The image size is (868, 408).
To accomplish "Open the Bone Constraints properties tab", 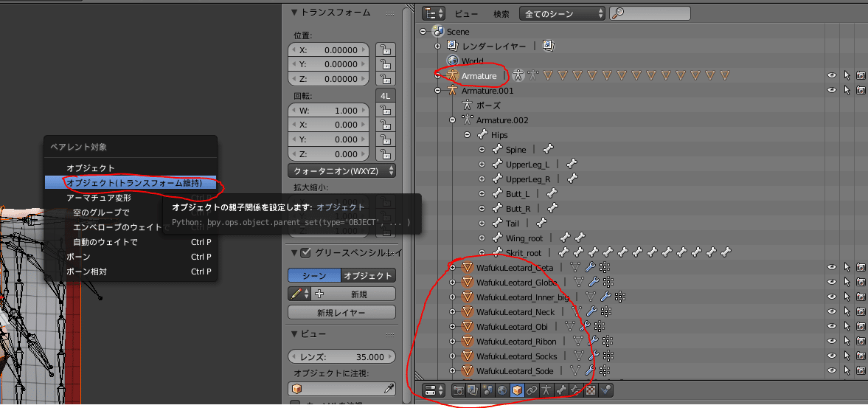I will pyautogui.click(x=575, y=390).
